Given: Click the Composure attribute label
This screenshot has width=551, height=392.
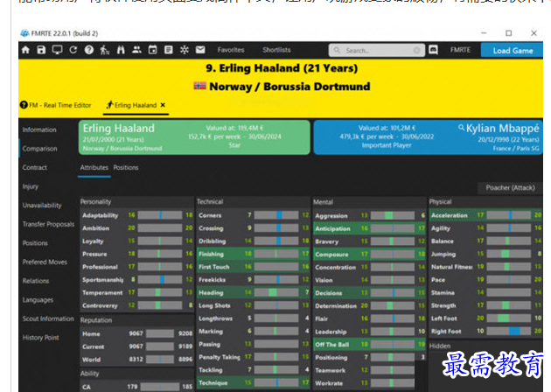Looking at the screenshot, I should 331,254.
